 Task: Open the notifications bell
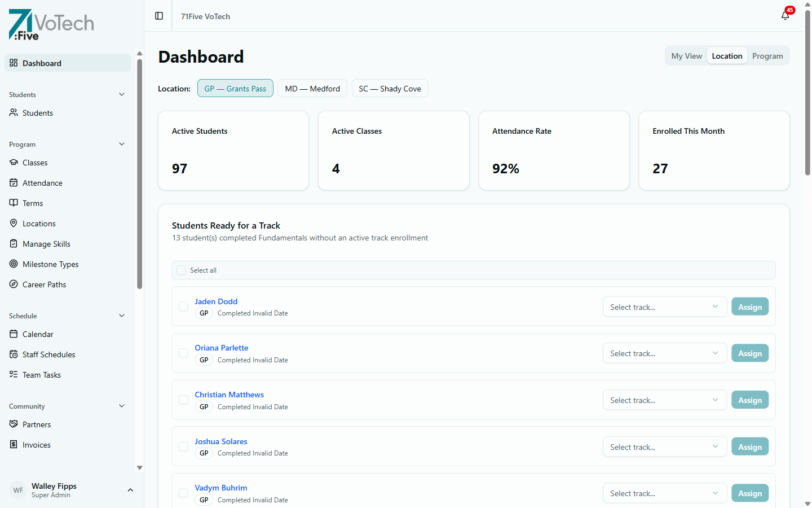785,15
